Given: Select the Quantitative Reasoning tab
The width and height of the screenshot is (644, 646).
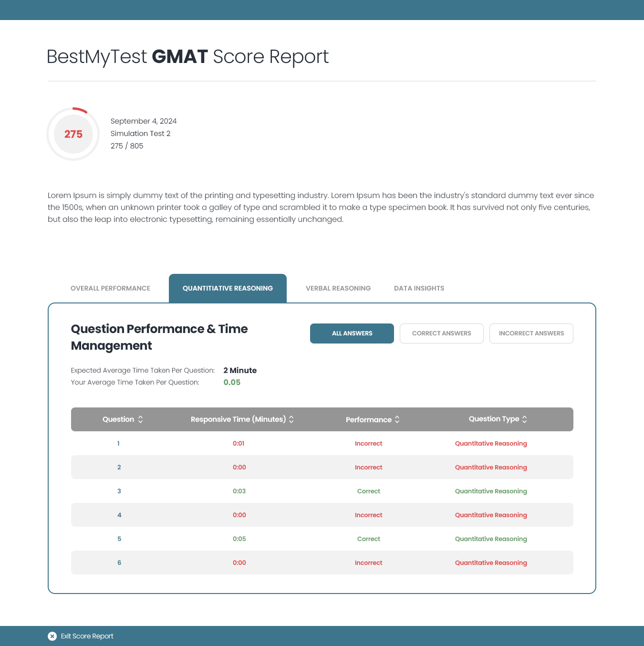Looking at the screenshot, I should 228,288.
